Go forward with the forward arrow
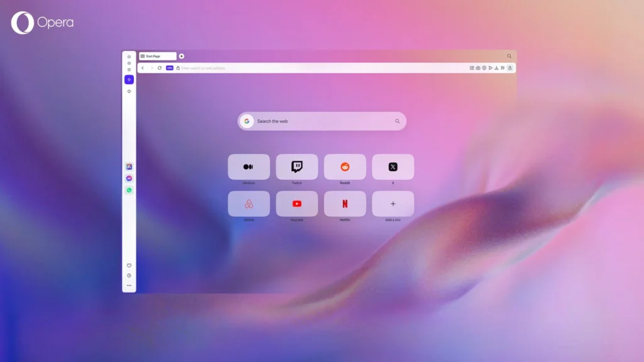The height and width of the screenshot is (362, 644). (x=152, y=68)
